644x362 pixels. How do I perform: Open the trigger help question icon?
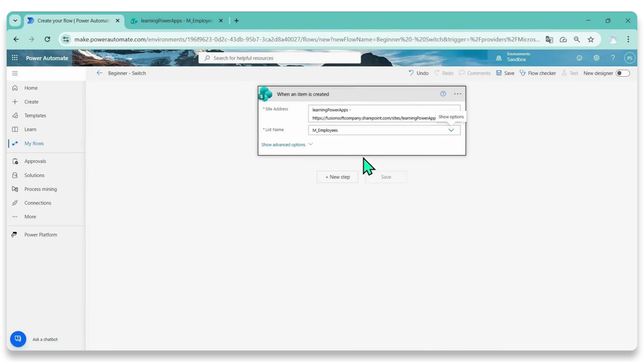(x=443, y=94)
